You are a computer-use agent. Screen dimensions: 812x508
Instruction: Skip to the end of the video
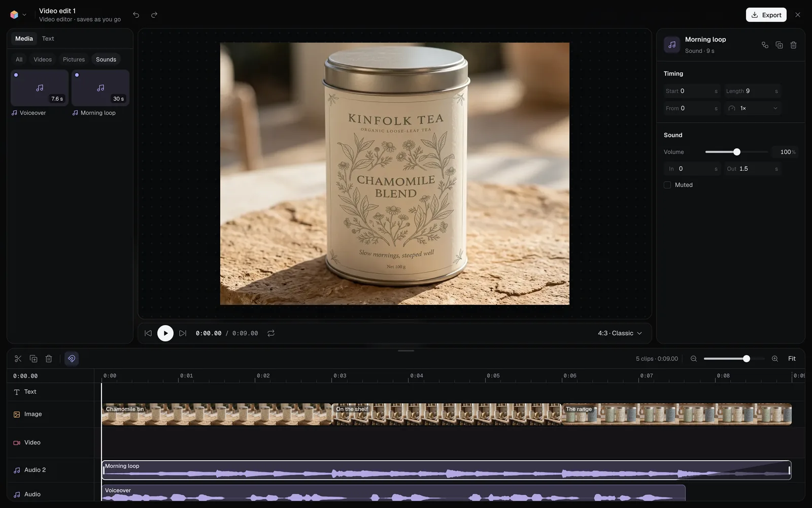183,333
